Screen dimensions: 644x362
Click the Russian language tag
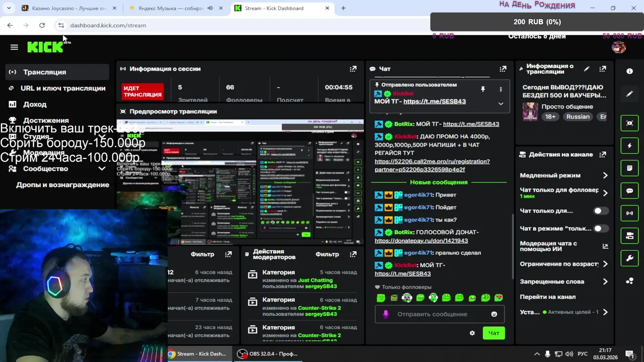click(578, 117)
